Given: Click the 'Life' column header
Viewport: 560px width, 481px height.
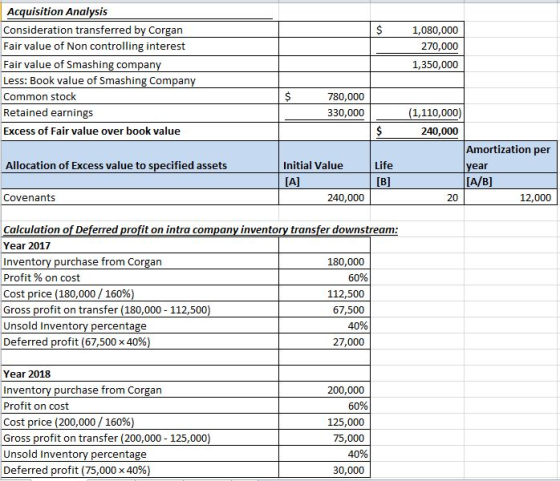Looking at the screenshot, I should [384, 165].
